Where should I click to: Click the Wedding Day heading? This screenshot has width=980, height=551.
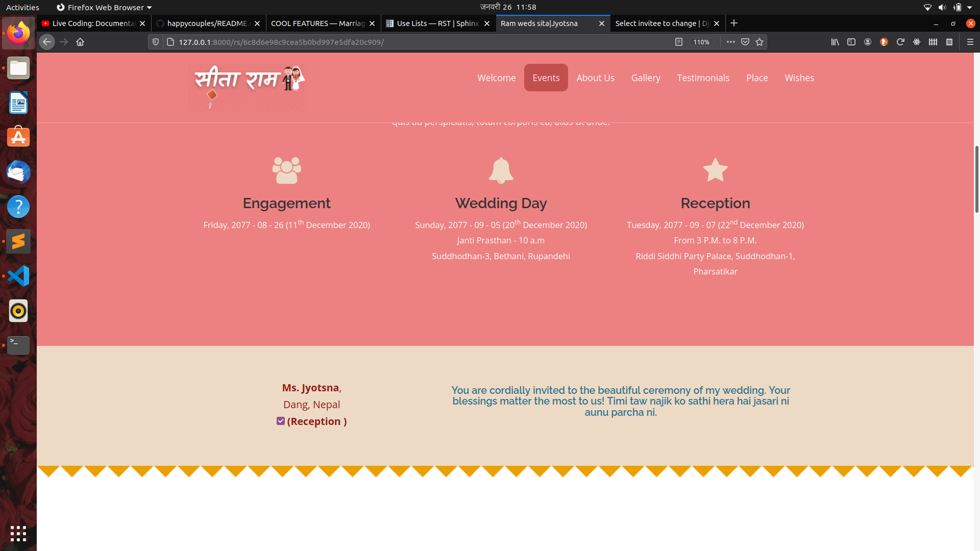(x=501, y=203)
